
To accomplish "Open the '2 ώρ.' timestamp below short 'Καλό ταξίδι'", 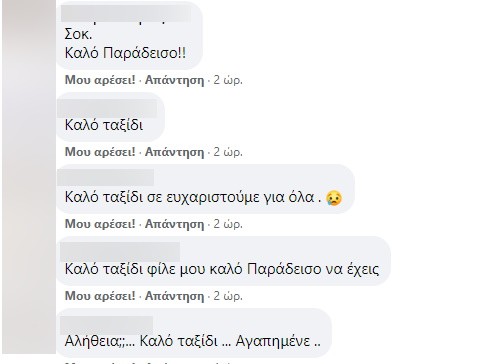I will (228, 152).
